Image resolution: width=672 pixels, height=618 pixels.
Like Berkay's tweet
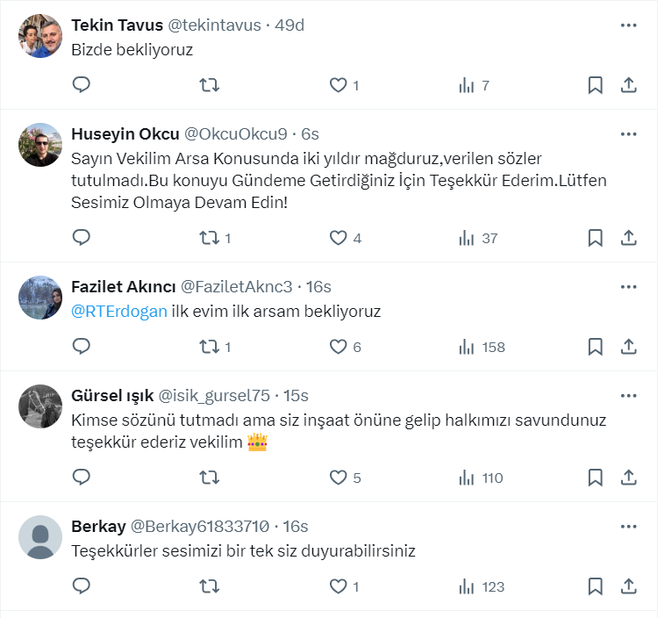[x=339, y=586]
